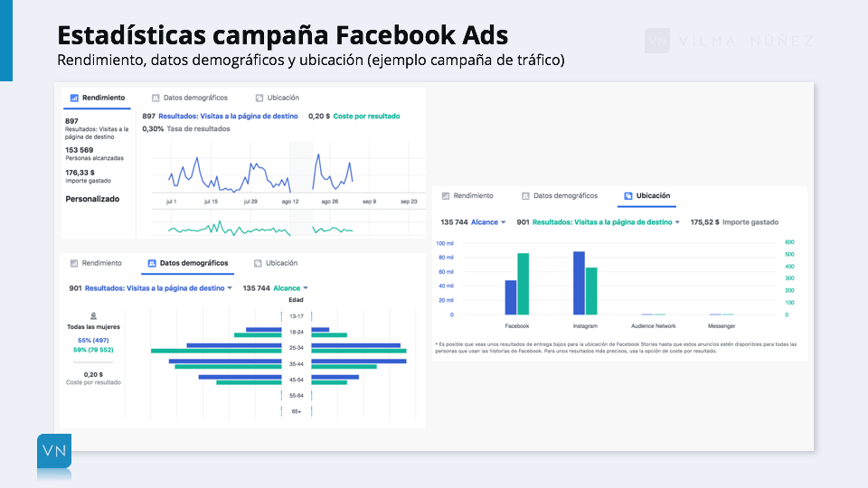Viewport: 868px width, 488px height.
Task: Click '59% (79 552)' women reach value
Action: pos(93,350)
